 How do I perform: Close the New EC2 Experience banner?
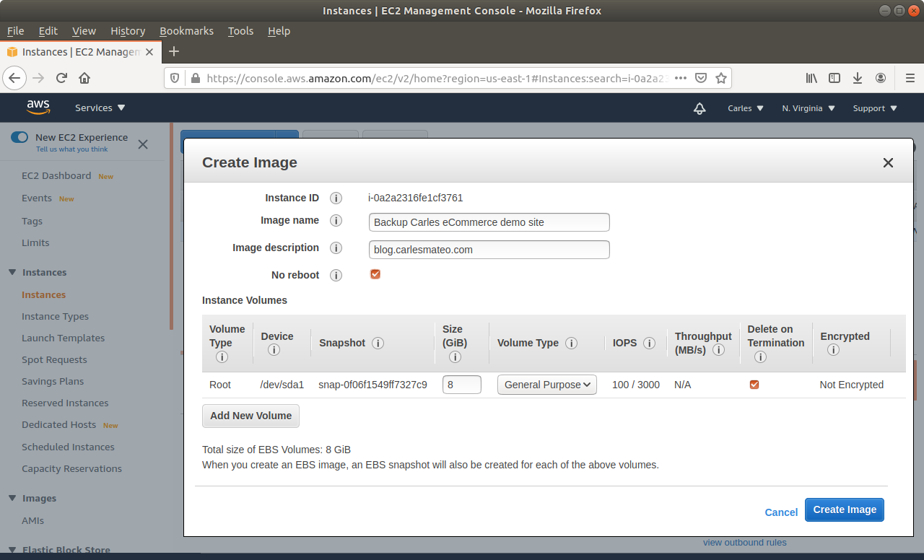coord(143,144)
